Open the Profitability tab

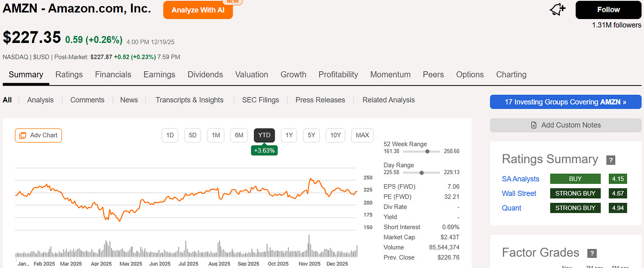[x=338, y=74]
